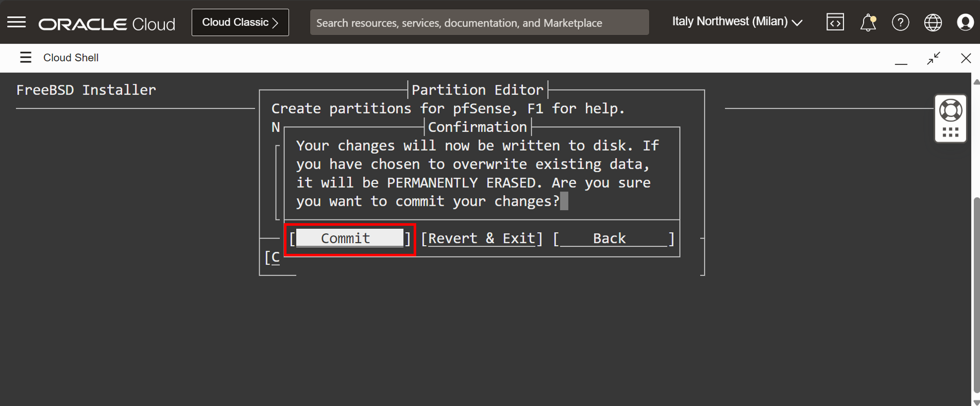Focus the resources search field

[479, 22]
